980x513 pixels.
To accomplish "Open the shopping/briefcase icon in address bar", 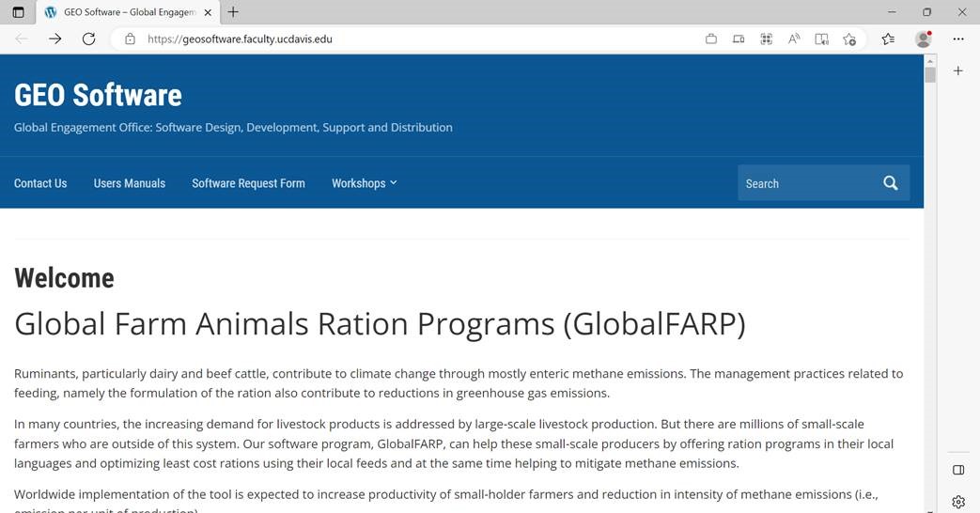I will (711, 39).
